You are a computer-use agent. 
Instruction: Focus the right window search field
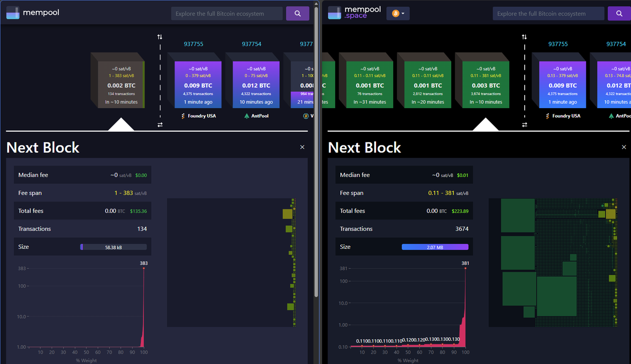point(548,14)
